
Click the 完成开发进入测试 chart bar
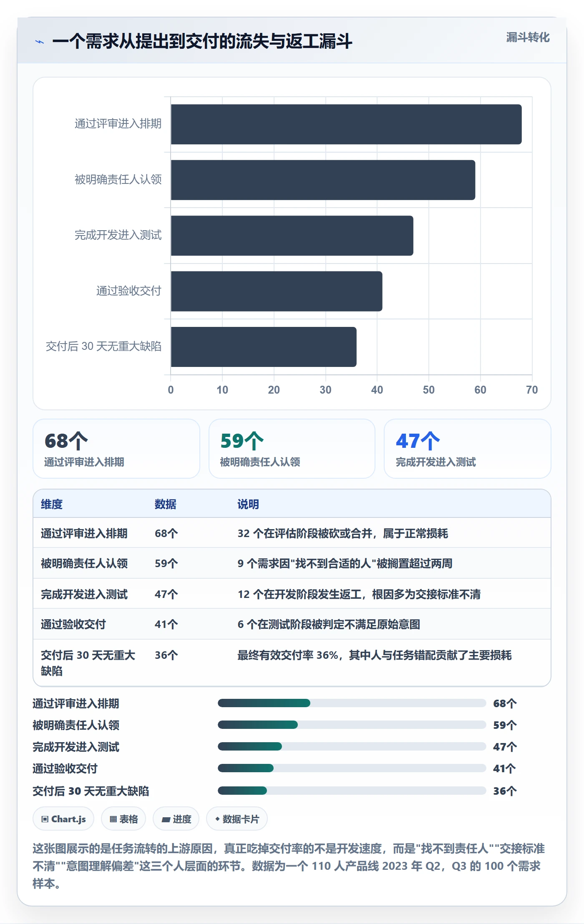coord(292,236)
